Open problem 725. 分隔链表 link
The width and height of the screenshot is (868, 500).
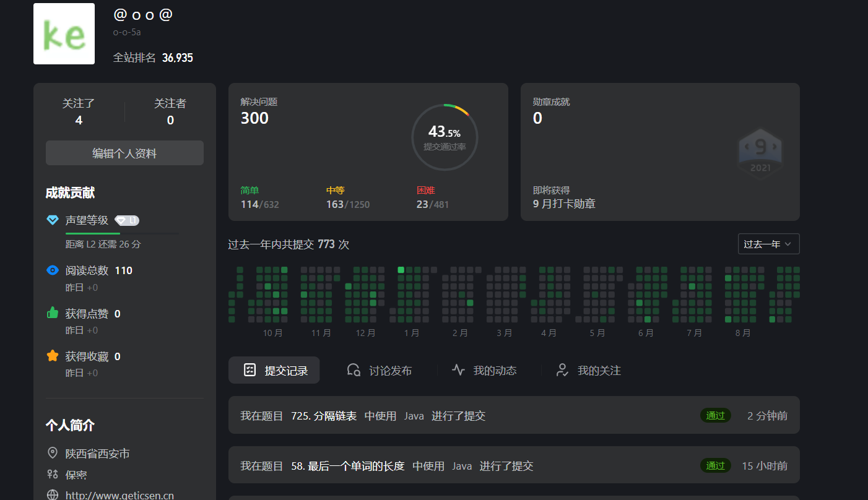click(x=324, y=416)
